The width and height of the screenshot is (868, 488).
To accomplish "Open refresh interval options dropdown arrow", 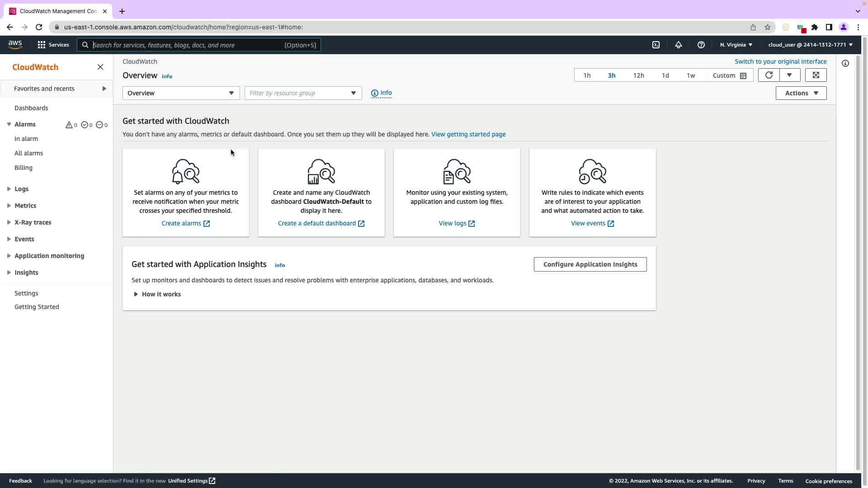I will (789, 75).
